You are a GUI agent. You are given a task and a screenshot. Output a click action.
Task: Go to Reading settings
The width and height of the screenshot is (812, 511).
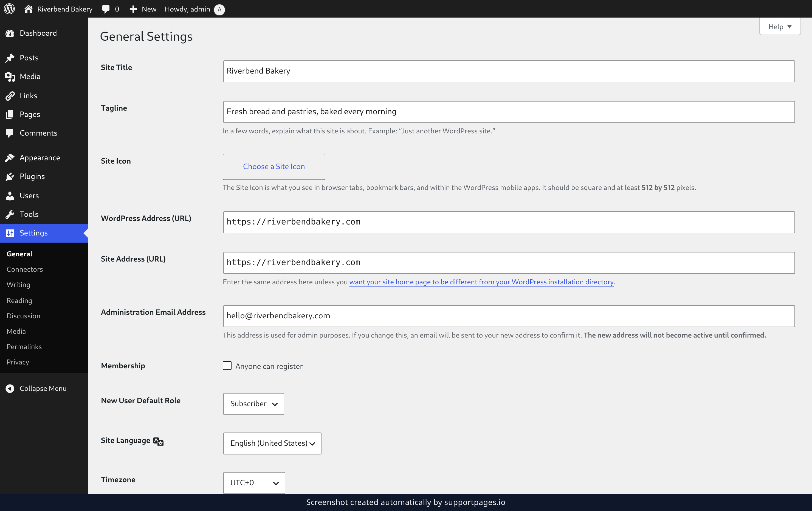tap(19, 300)
